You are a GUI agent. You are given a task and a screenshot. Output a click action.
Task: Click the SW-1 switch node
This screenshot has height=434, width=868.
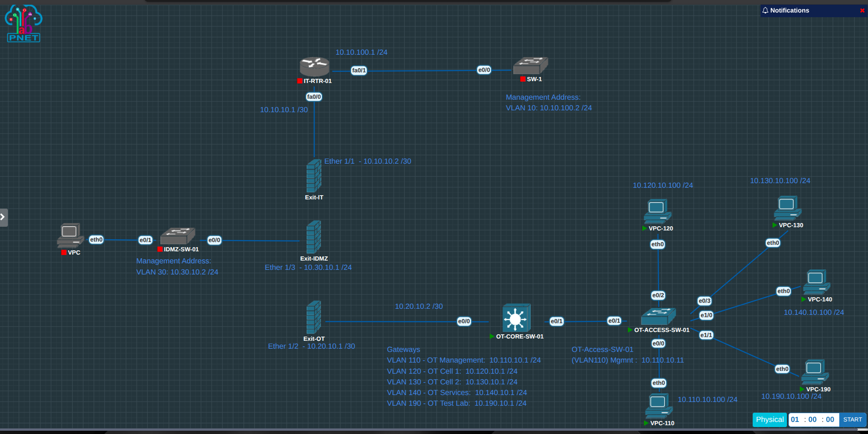530,65
